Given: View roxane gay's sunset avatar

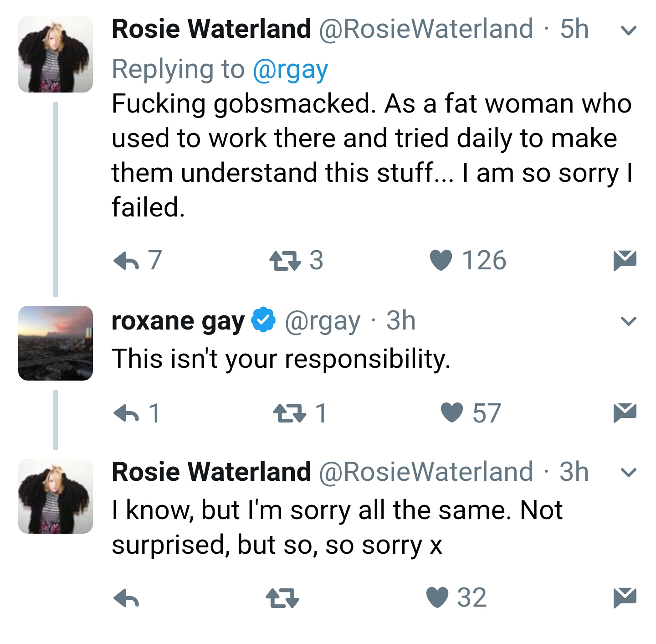Looking at the screenshot, I should tap(56, 343).
